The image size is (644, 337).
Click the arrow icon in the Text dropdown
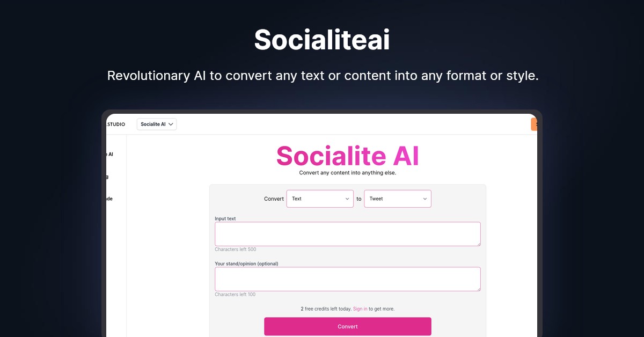[x=347, y=199]
